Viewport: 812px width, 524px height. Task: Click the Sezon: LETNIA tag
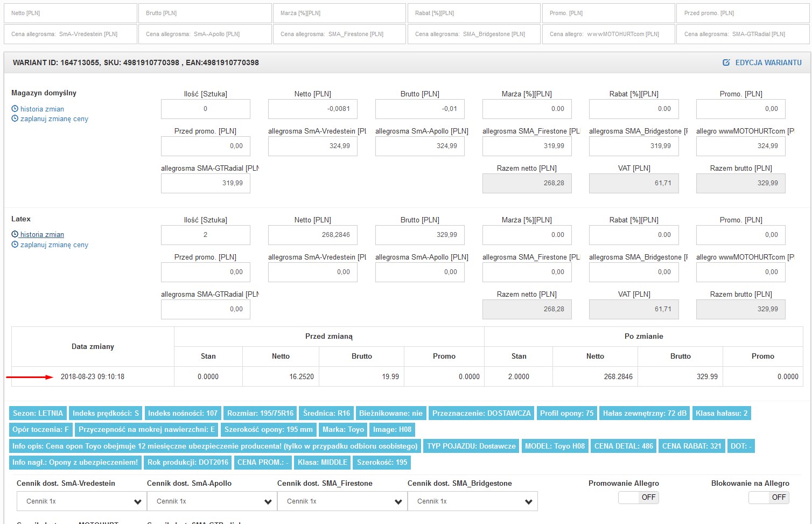click(38, 414)
